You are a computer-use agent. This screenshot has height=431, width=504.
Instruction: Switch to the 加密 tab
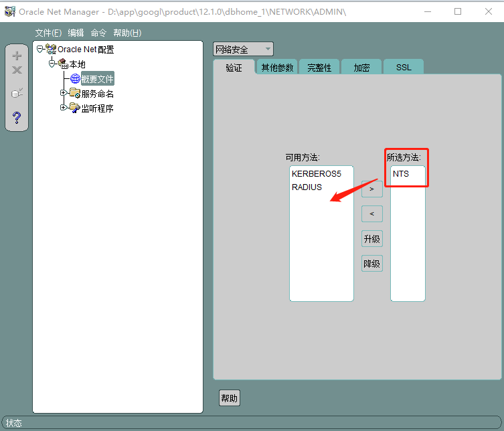pos(361,67)
